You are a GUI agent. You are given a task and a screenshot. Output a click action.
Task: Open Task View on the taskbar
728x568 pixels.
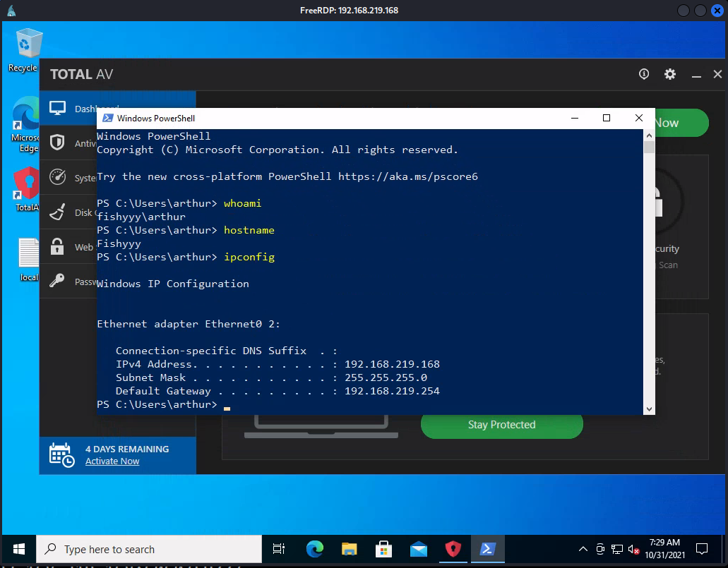point(279,550)
